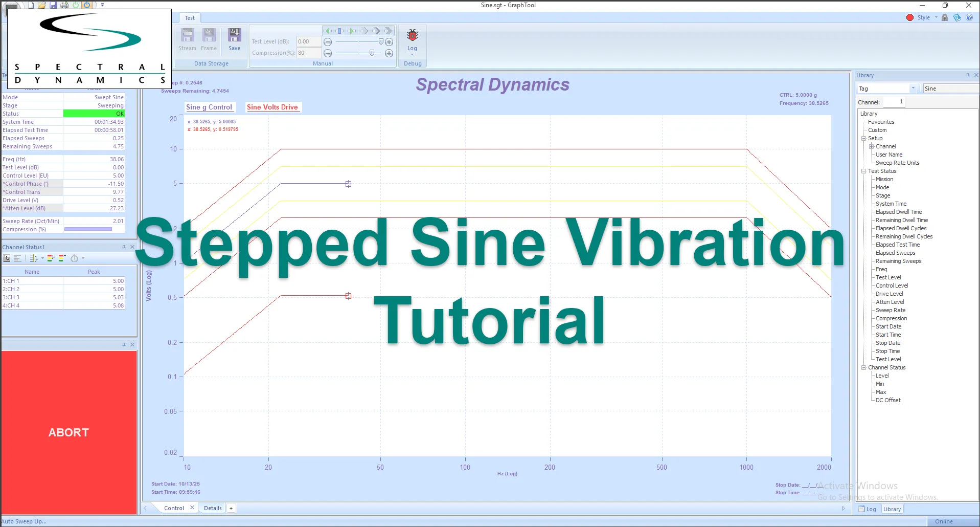The width and height of the screenshot is (980, 527).
Task: Switch to the Details tab
Action: point(212,508)
